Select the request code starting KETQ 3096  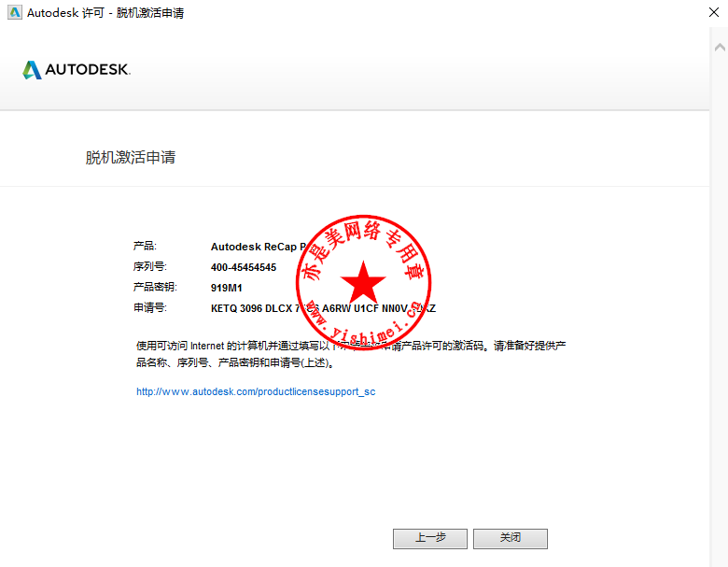click(323, 308)
